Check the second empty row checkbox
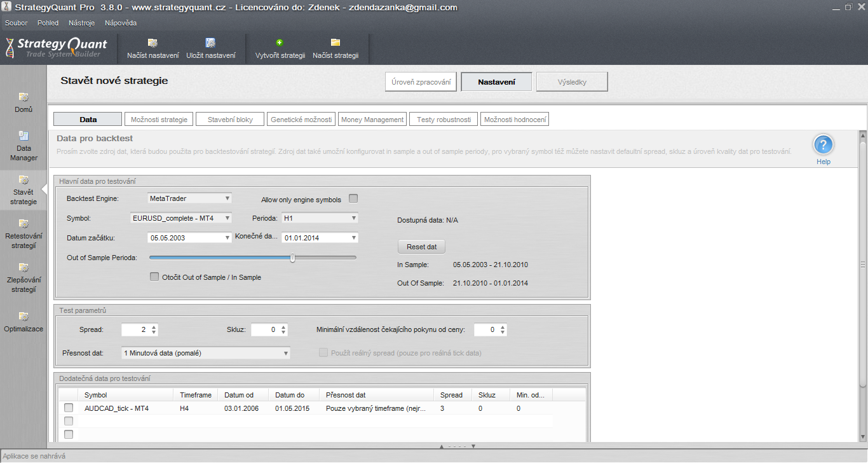Screen dimensions: 868x463 pos(69,421)
